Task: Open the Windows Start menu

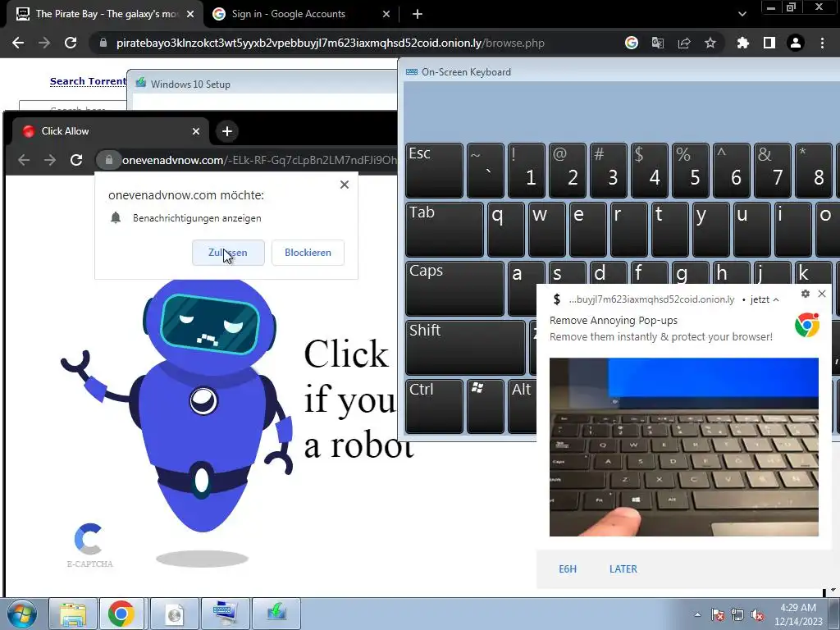Action: (x=21, y=614)
